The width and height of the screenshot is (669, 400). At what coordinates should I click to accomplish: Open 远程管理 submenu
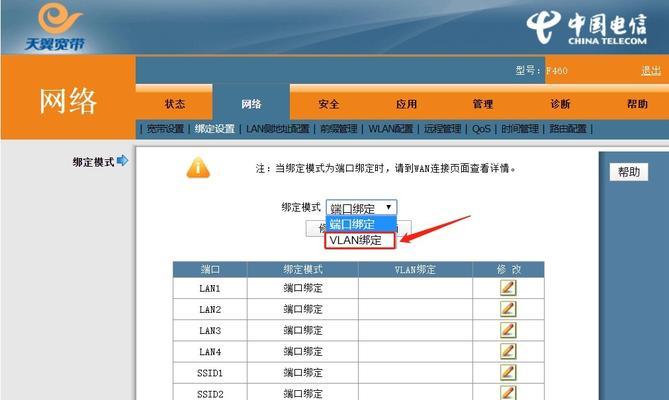pyautogui.click(x=442, y=129)
